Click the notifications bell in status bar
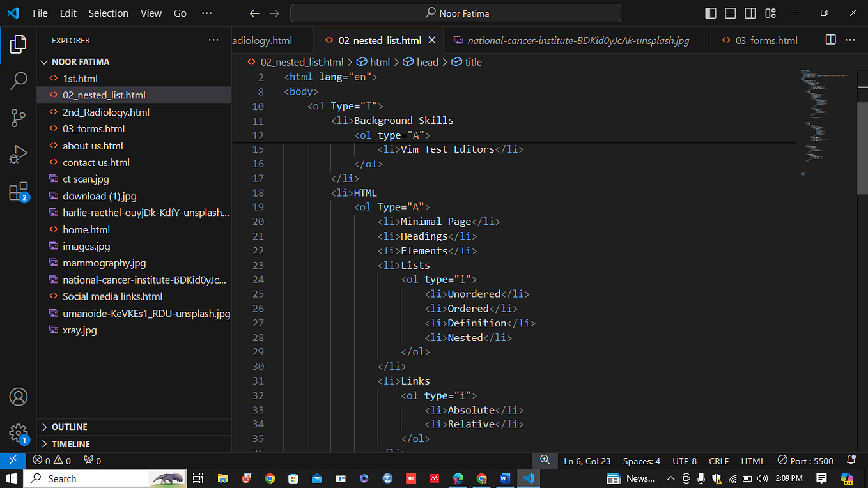Image resolution: width=868 pixels, height=488 pixels. (851, 461)
